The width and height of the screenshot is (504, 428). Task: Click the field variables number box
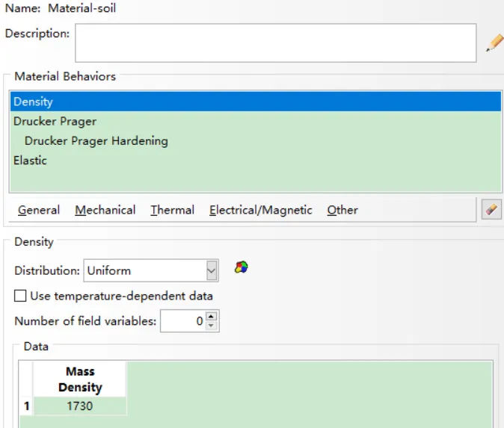pyautogui.click(x=183, y=320)
